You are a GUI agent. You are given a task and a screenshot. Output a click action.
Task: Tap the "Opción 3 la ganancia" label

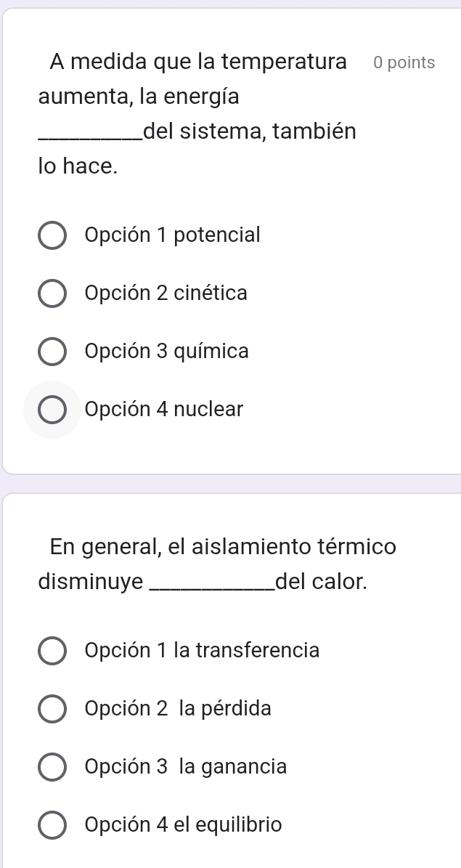tap(185, 766)
